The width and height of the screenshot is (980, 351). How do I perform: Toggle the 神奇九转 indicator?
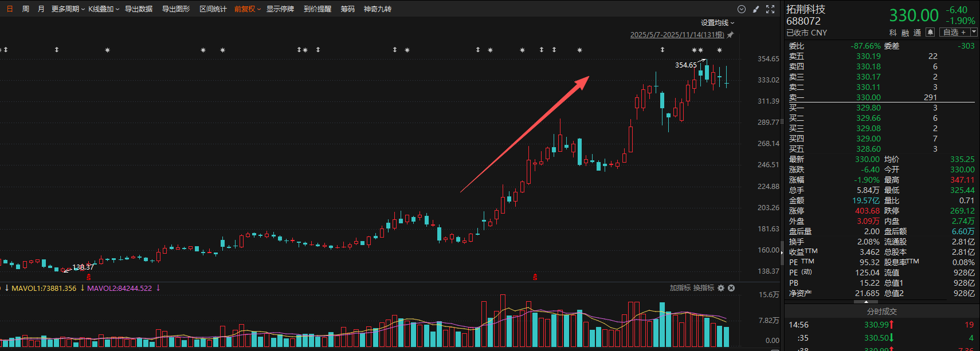377,9
